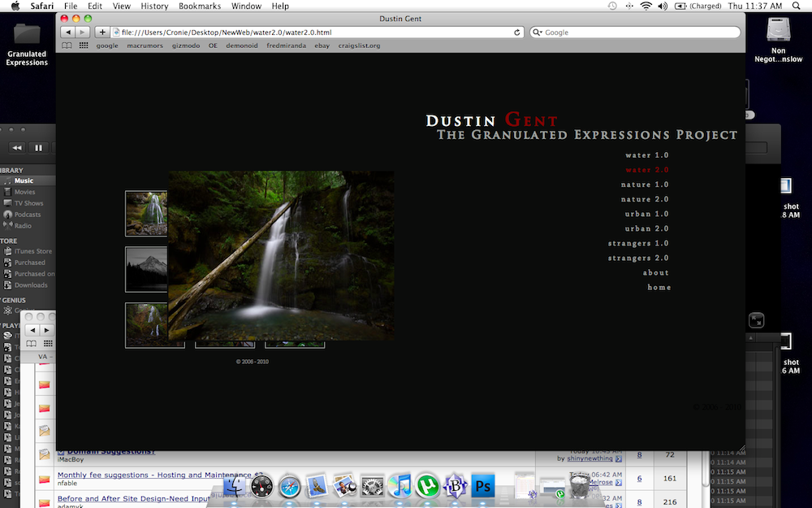Select Music in iTunes library

24,180
